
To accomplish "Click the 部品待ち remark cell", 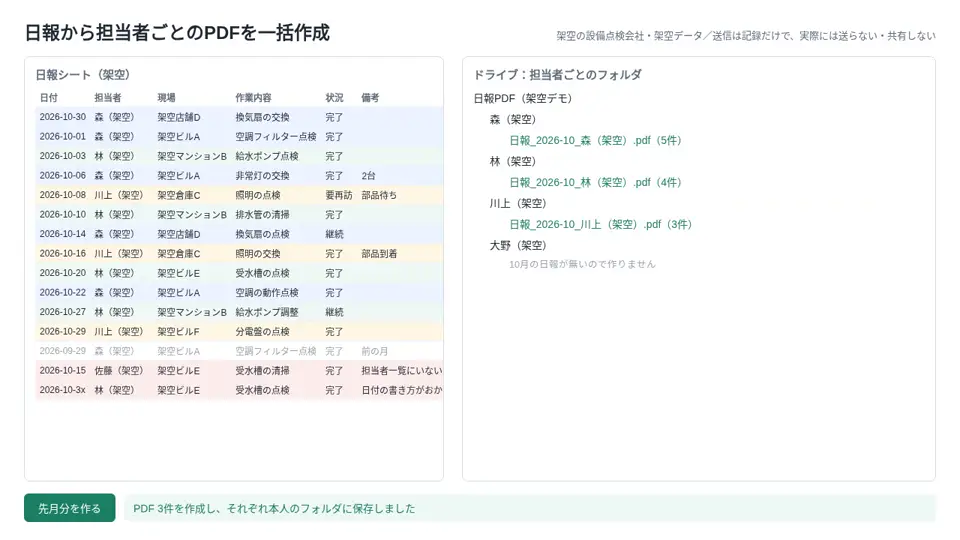I will click(x=379, y=195).
